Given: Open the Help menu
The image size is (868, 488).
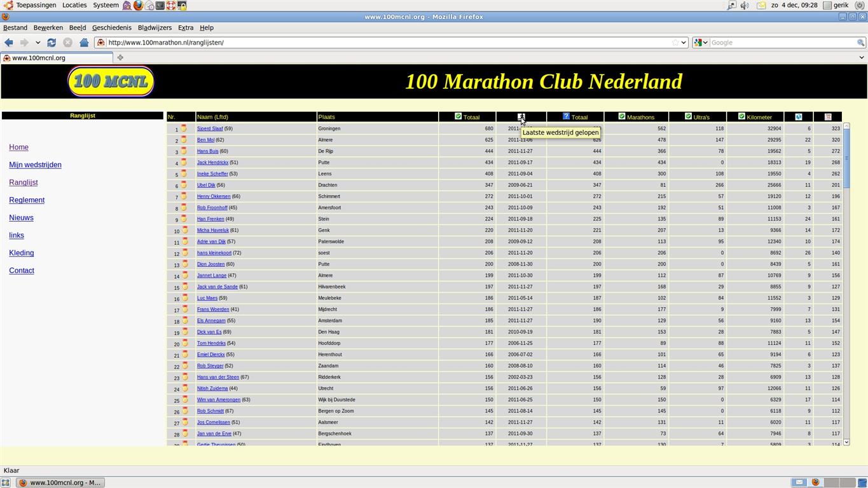Looking at the screenshot, I should tap(207, 28).
